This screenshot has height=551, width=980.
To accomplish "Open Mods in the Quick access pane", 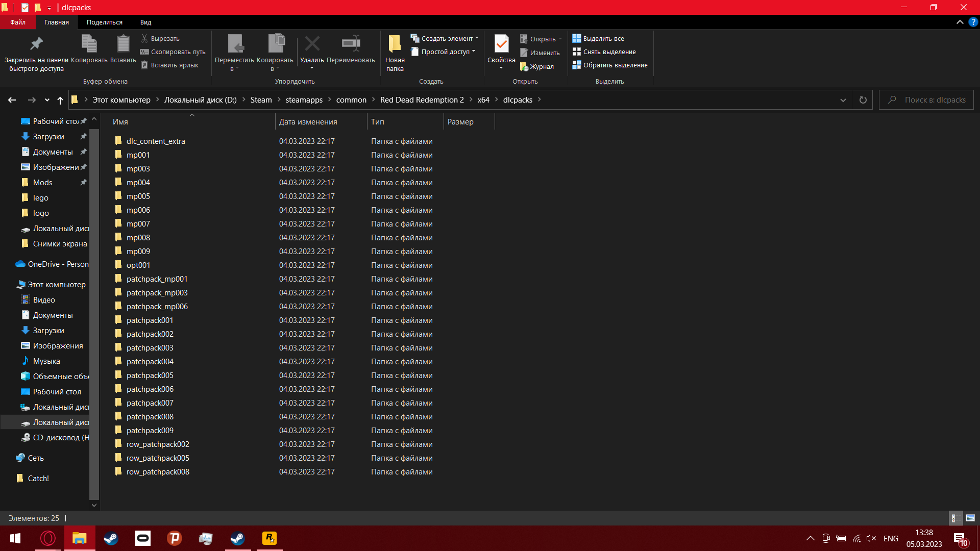I will click(x=42, y=183).
